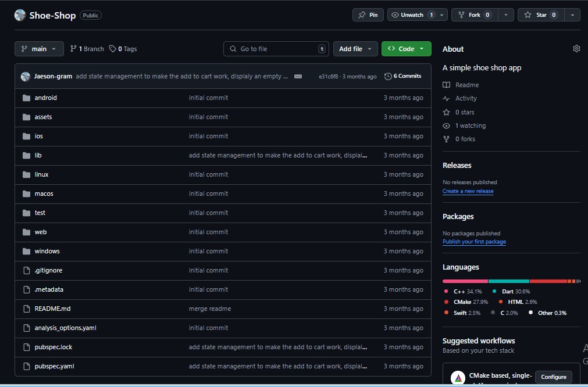Click the assets folder icon

pyautogui.click(x=26, y=117)
